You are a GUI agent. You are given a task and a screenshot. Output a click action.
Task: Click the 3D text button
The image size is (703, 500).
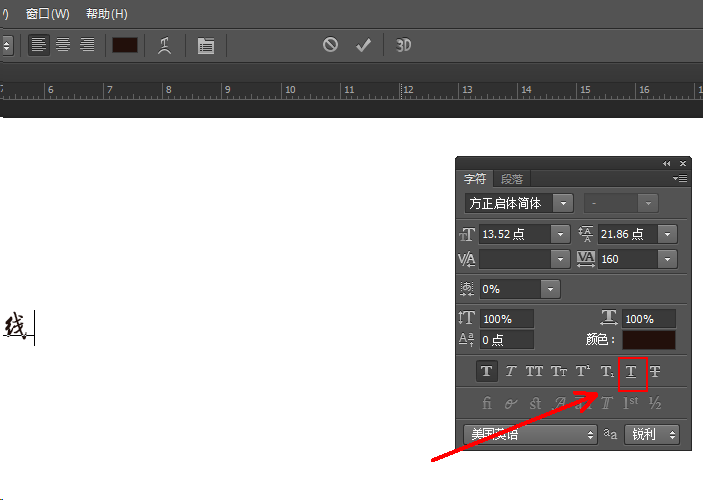[403, 45]
